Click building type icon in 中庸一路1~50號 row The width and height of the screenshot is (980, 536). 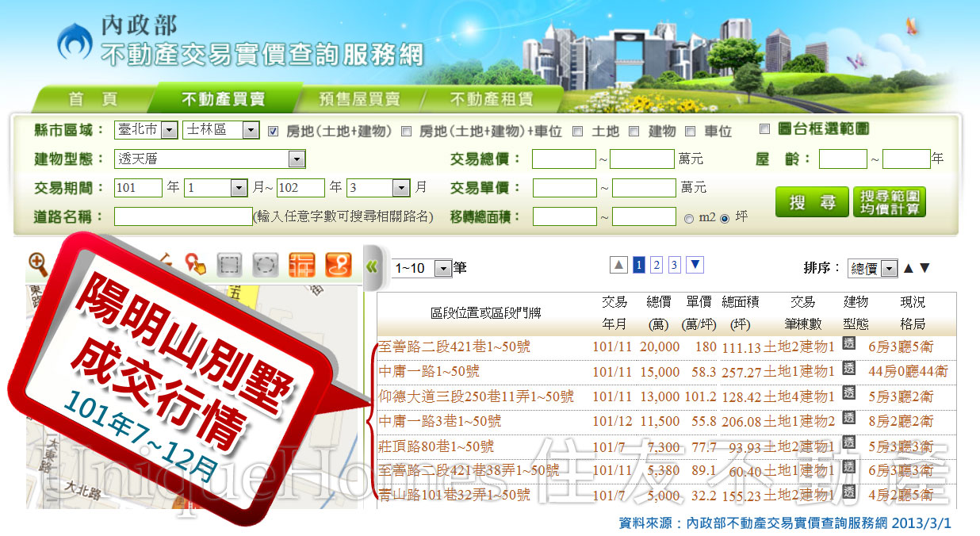(848, 368)
